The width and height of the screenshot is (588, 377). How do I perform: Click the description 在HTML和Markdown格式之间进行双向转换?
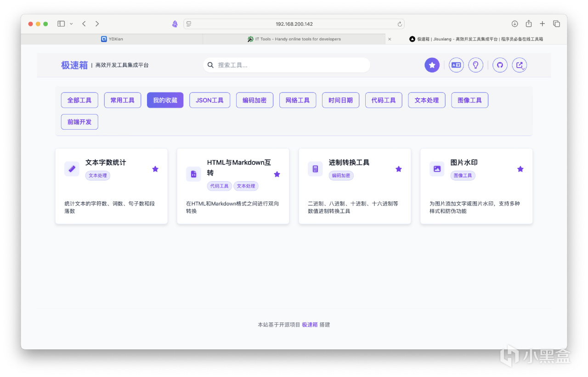tap(232, 207)
